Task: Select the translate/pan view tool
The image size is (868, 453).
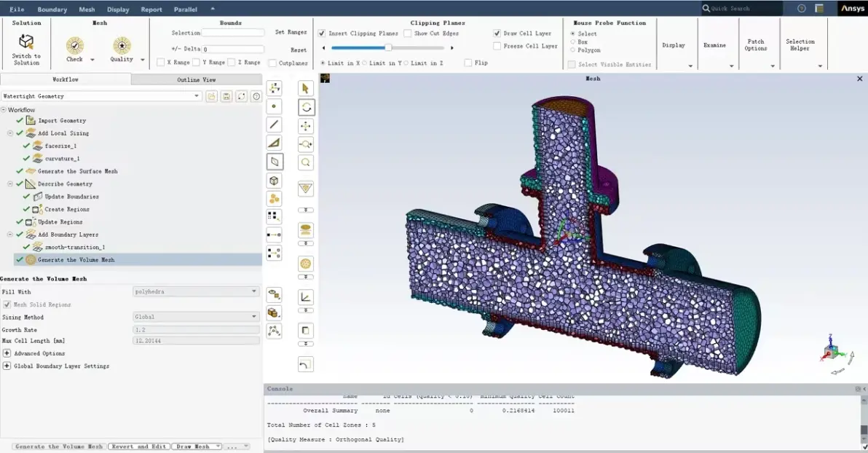Action: [306, 126]
